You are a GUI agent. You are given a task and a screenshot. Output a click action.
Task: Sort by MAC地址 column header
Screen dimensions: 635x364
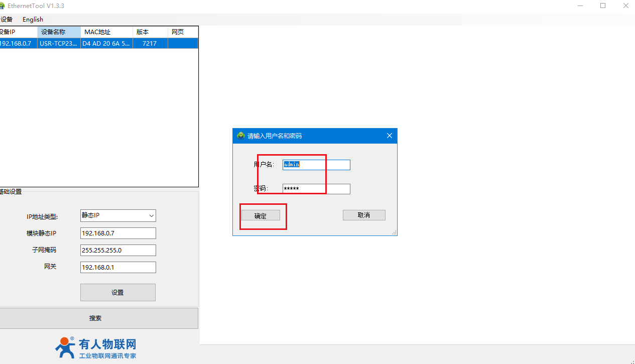pos(106,32)
